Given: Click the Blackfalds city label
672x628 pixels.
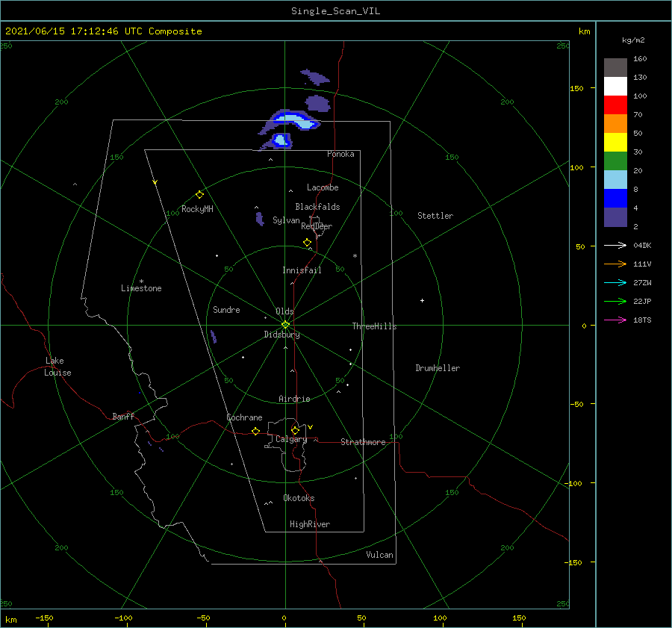Looking at the screenshot, I should point(317,207).
